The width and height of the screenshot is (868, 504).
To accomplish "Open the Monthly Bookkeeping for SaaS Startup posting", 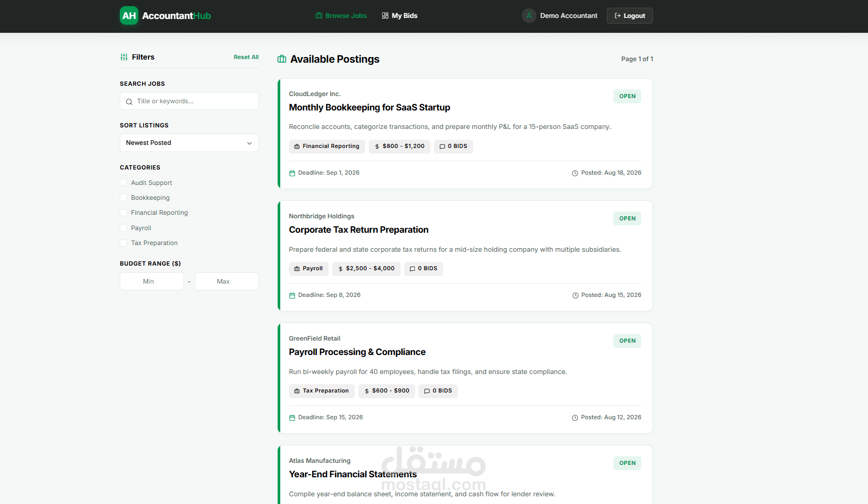I will point(369,107).
